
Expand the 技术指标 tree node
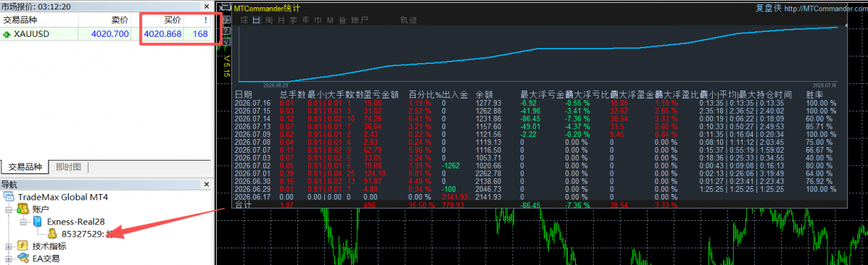pos(8,246)
